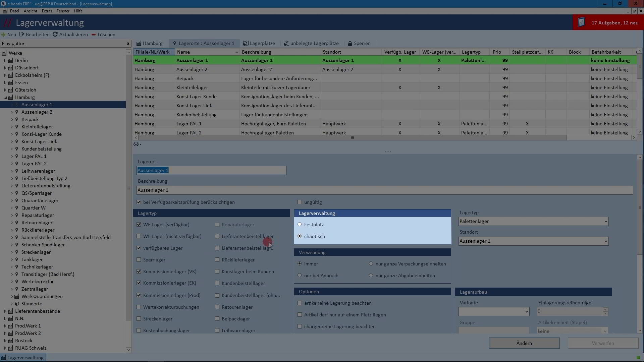Click location pin icon of Quartier W
Screen dimensions: 644x362
pos(17,208)
